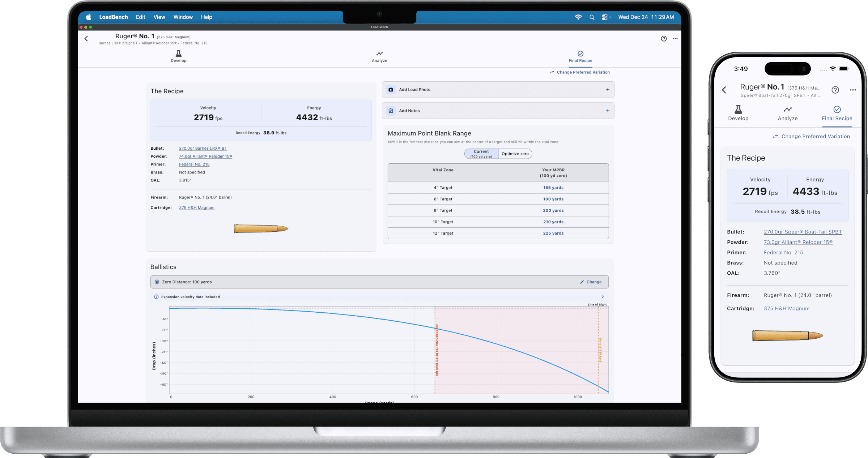Click Change for the Zero Distance setting
Image resolution: width=868 pixels, height=458 pixels.
(x=591, y=282)
